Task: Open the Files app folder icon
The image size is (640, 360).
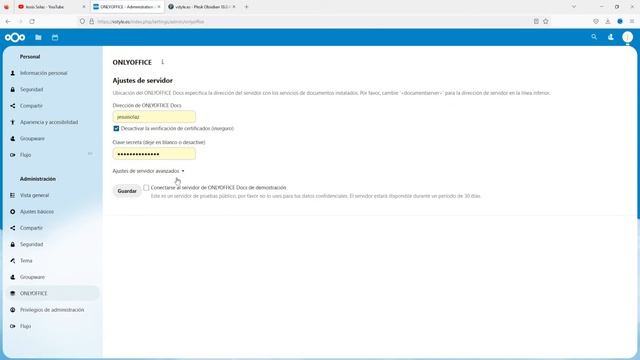Action: [38, 38]
